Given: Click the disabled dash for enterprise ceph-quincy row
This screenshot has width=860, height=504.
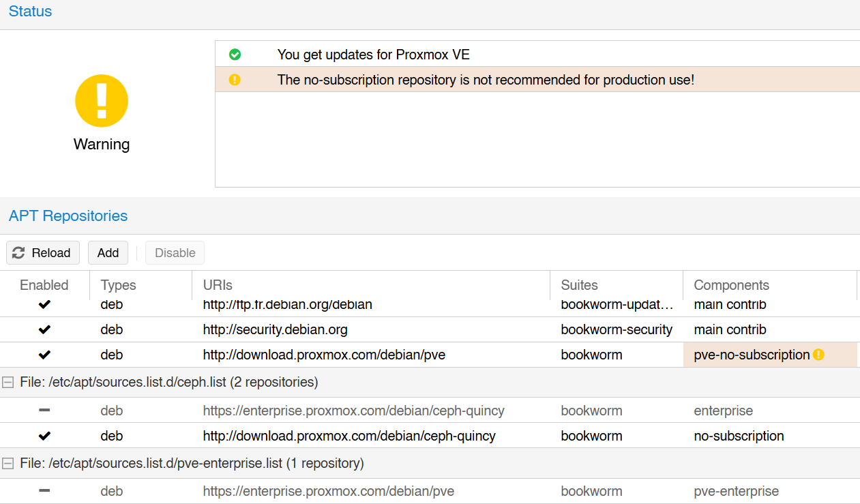Looking at the screenshot, I should point(44,411).
